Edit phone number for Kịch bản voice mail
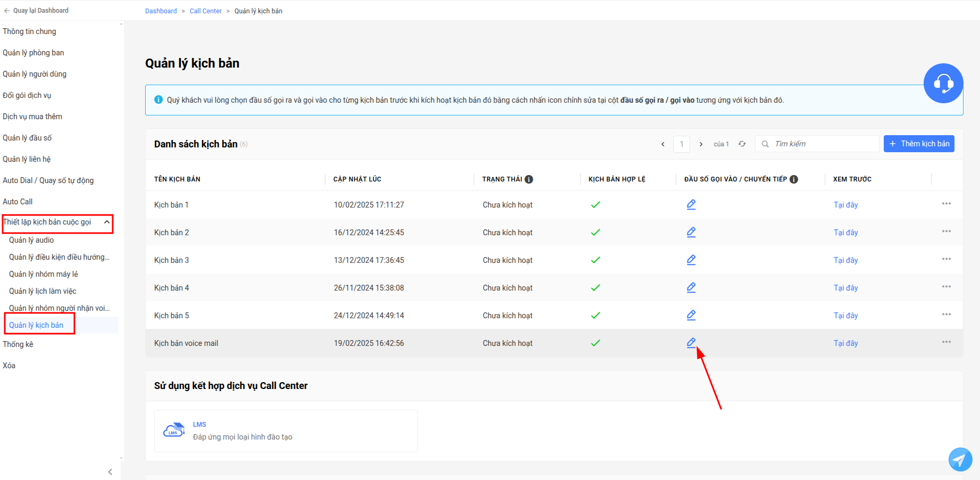The width and height of the screenshot is (980, 480). tap(691, 343)
